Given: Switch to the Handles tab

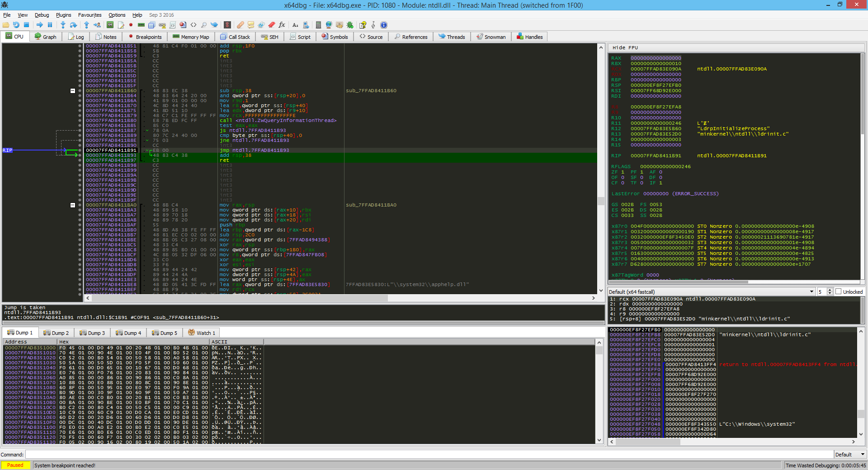Looking at the screenshot, I should tap(530, 37).
